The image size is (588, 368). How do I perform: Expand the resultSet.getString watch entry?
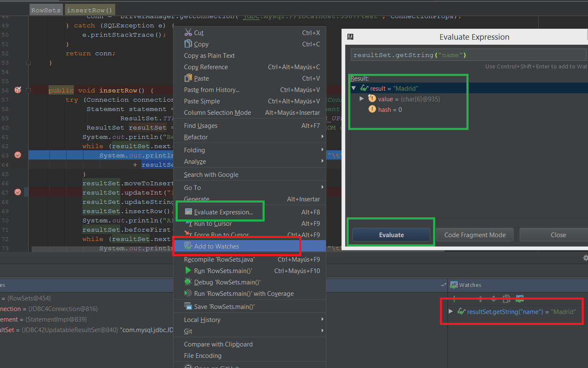451,311
